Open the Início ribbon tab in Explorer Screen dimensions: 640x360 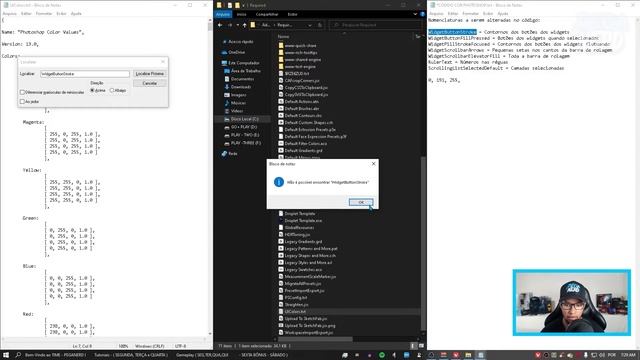pos(242,14)
